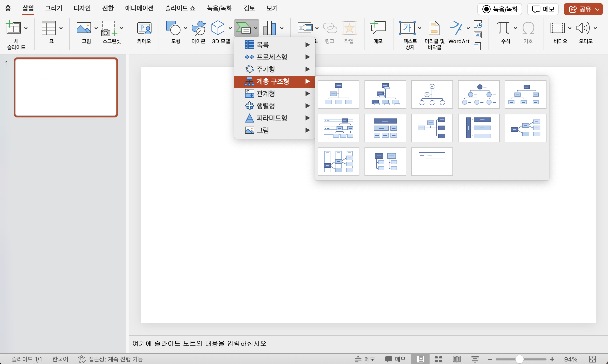Click the Symbol (기호) omega icon
Image resolution: width=608 pixels, height=364 pixels.
528,28
